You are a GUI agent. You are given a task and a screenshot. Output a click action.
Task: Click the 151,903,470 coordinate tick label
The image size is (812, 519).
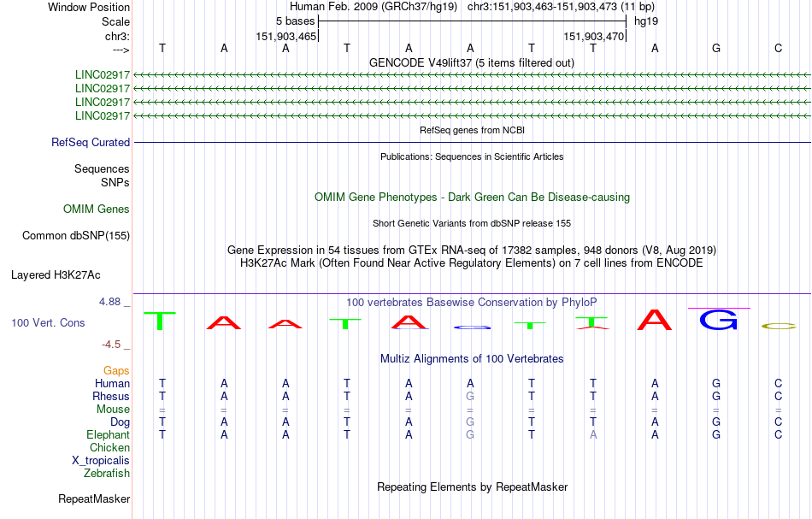[593, 36]
